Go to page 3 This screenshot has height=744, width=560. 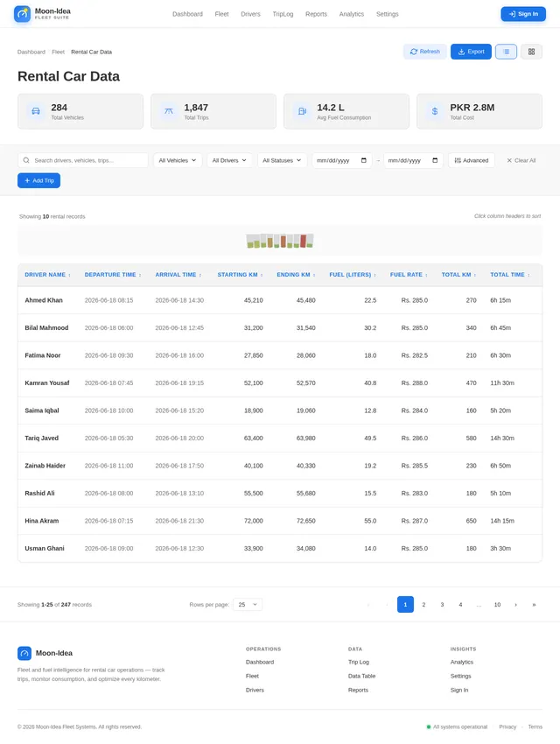coord(442,605)
